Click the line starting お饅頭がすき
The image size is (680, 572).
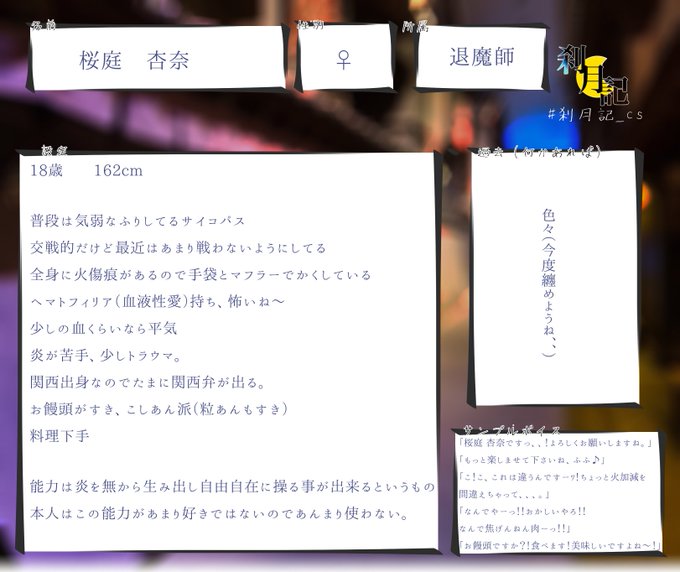(159, 409)
